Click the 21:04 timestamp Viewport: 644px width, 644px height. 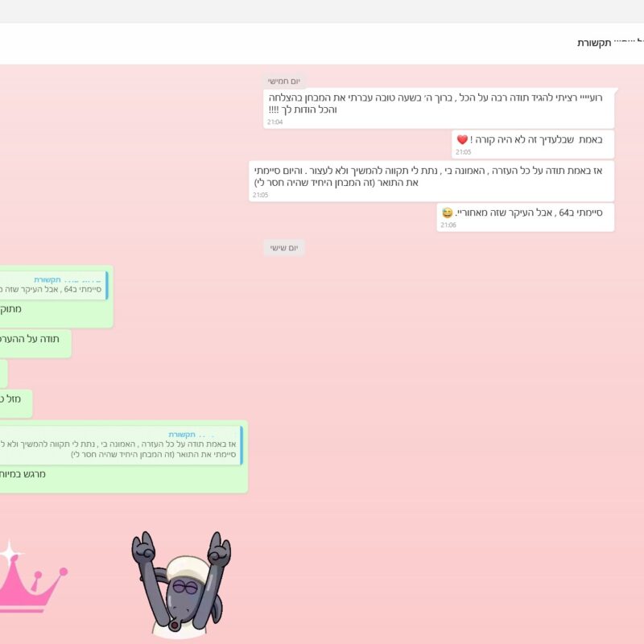[x=275, y=122]
